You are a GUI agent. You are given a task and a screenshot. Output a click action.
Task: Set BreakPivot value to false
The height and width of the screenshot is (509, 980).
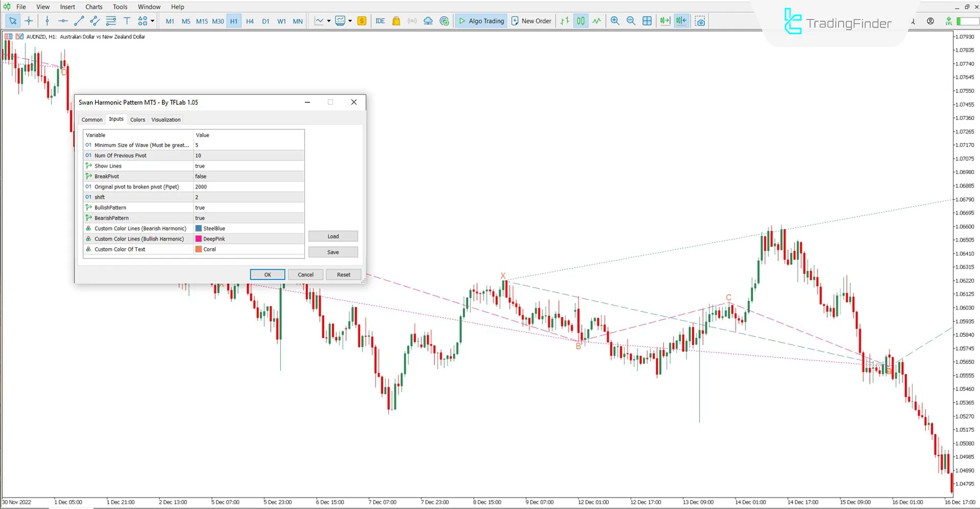coord(249,176)
